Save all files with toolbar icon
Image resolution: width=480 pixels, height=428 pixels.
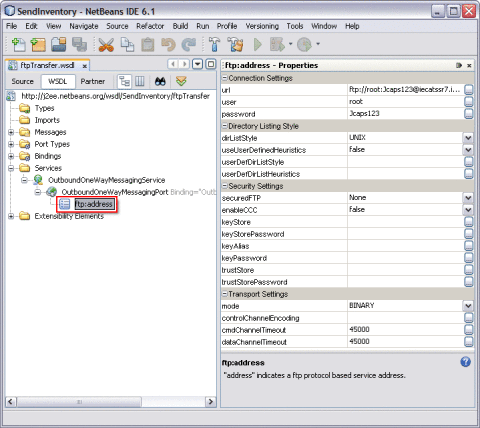click(79, 44)
